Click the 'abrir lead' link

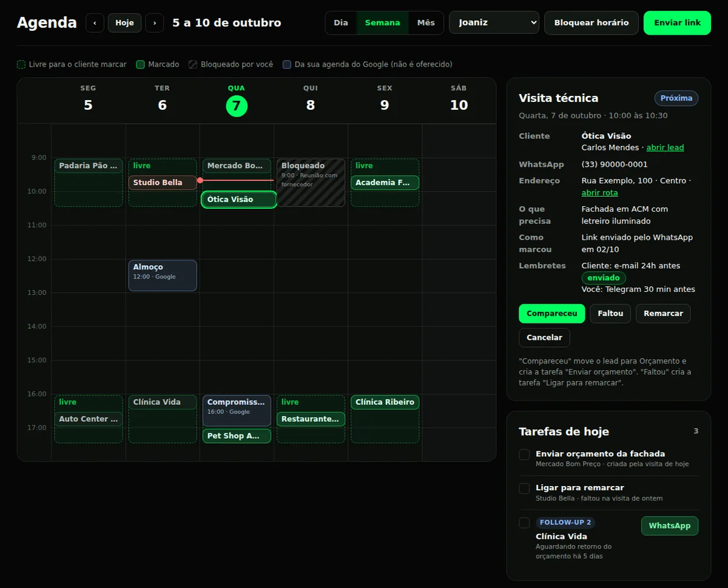tap(665, 148)
